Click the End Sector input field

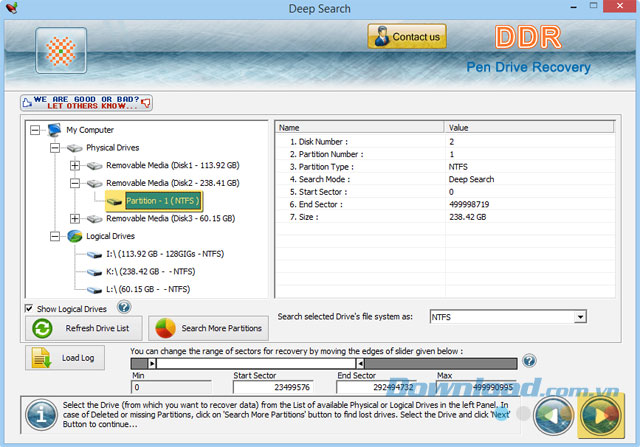tap(376, 387)
